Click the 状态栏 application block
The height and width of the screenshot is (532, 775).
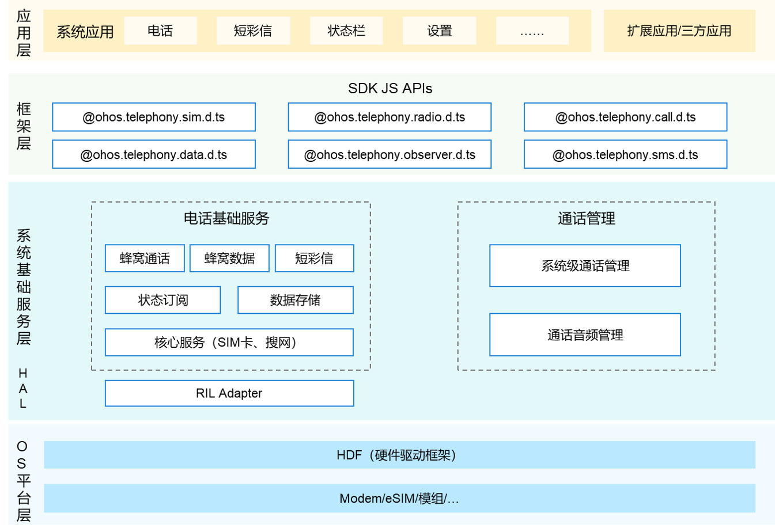click(346, 31)
